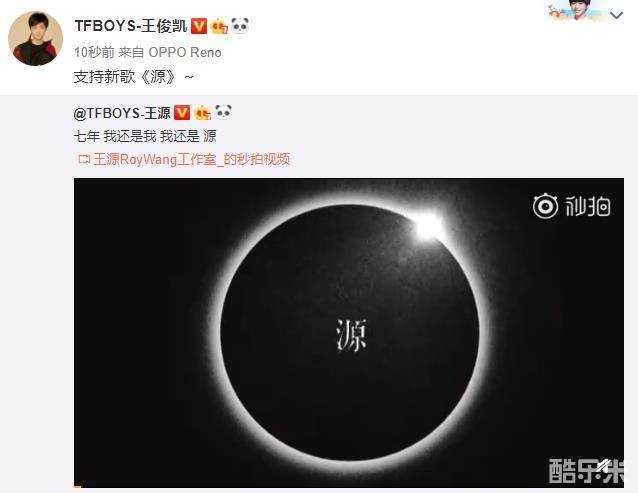Screen dimensions: 638x493
Task: Open the @TFBOYS-王源 mention link
Action: pyautogui.click(x=122, y=113)
